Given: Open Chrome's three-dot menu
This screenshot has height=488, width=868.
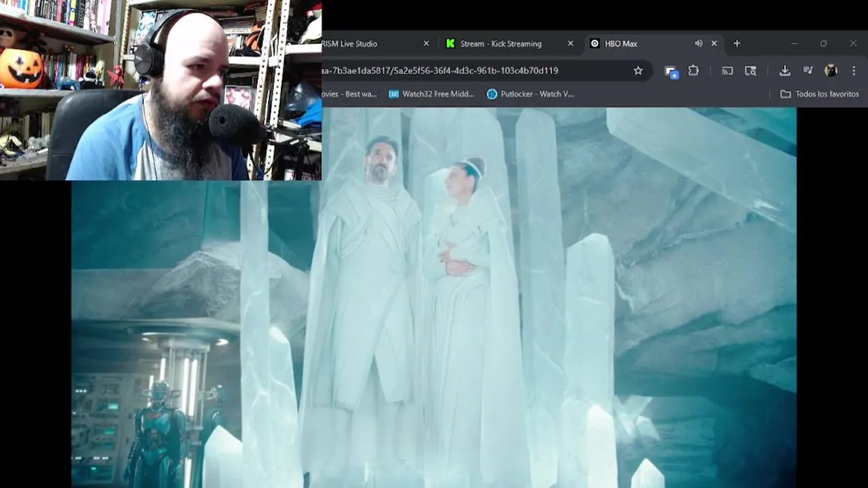Looking at the screenshot, I should coord(854,70).
